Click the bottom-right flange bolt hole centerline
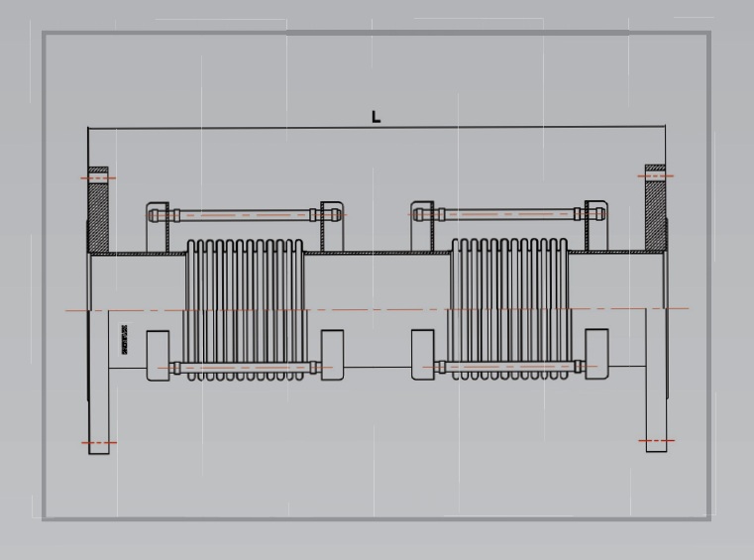This screenshot has height=560, width=754. point(656,440)
